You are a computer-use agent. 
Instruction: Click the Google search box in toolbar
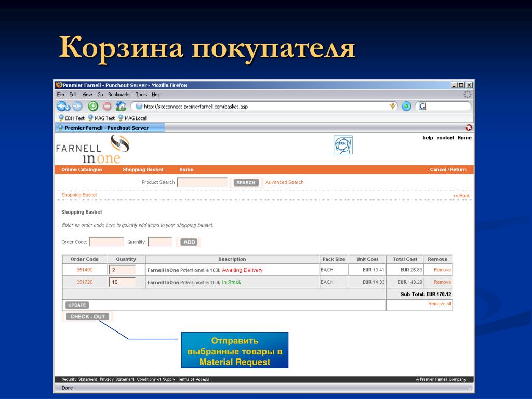point(448,106)
